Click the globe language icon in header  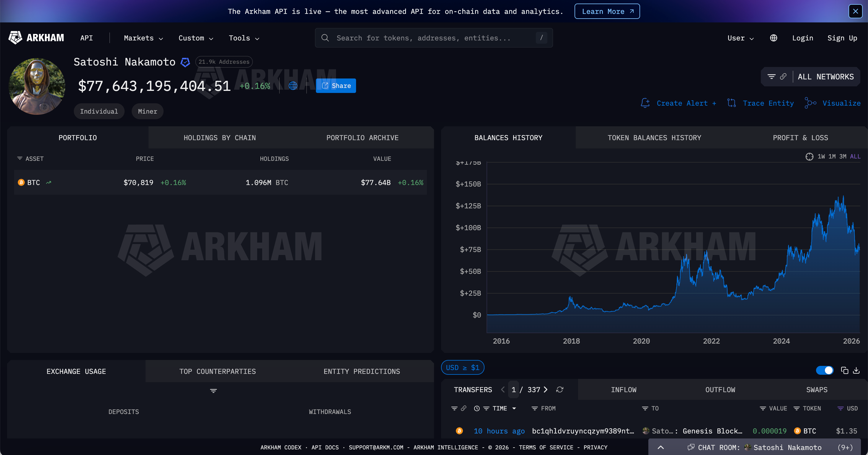[773, 38]
